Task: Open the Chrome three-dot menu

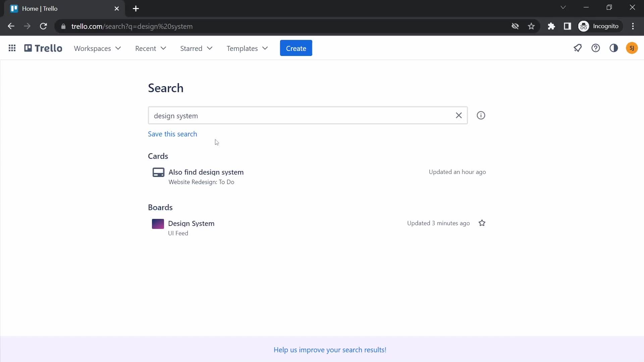Action: coord(633,26)
